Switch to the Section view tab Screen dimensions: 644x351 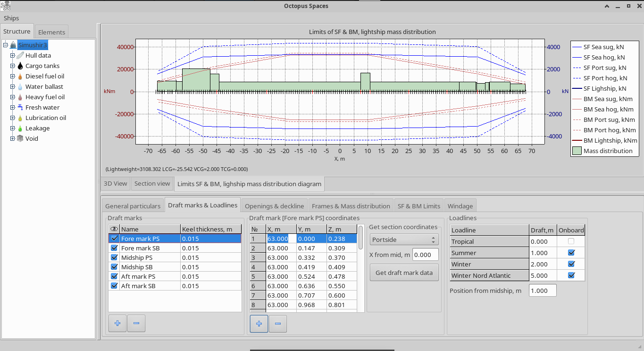coord(152,183)
